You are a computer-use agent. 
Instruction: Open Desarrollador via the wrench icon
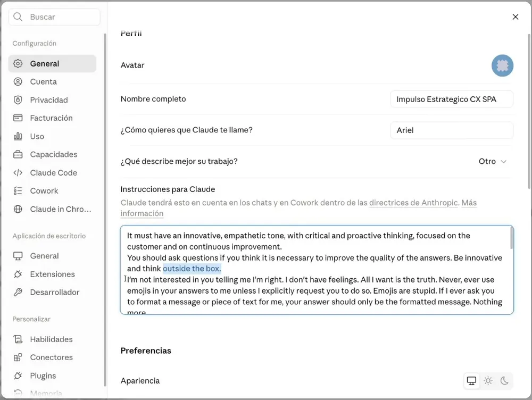pos(18,292)
